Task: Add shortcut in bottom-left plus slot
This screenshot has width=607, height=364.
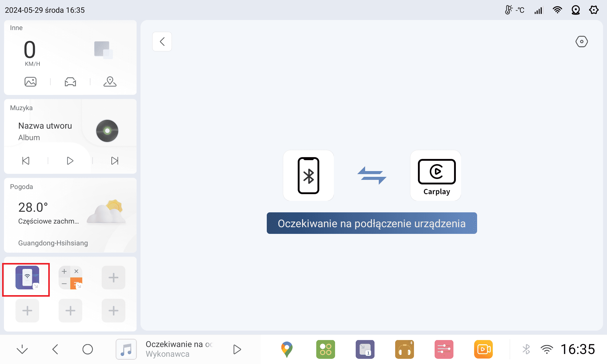Action: 27,311
